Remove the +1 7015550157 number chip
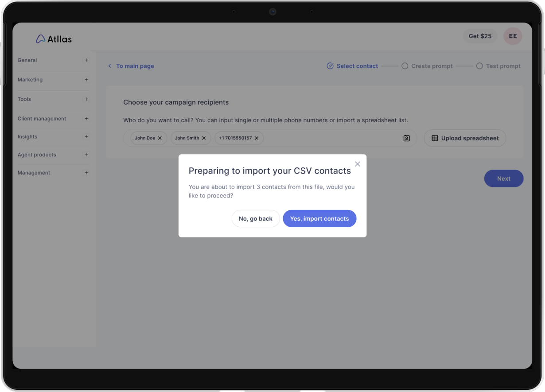The height and width of the screenshot is (392, 545). click(x=257, y=138)
